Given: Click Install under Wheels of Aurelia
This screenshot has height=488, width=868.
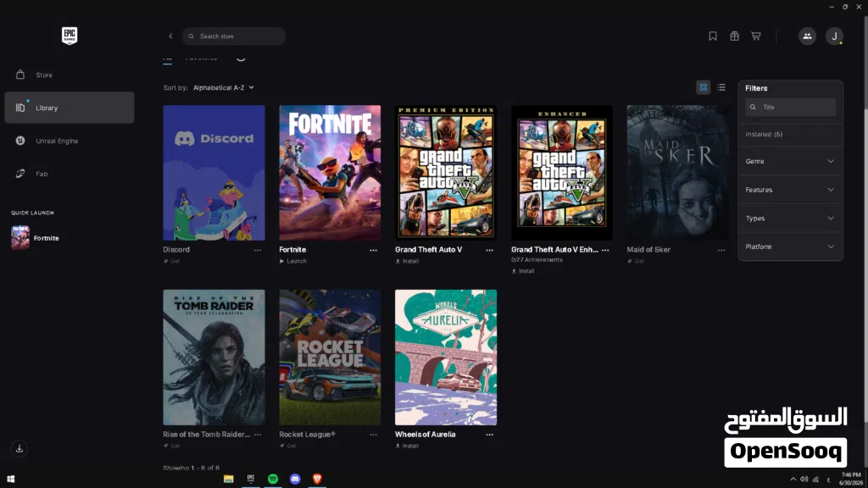Looking at the screenshot, I should pyautogui.click(x=407, y=446).
